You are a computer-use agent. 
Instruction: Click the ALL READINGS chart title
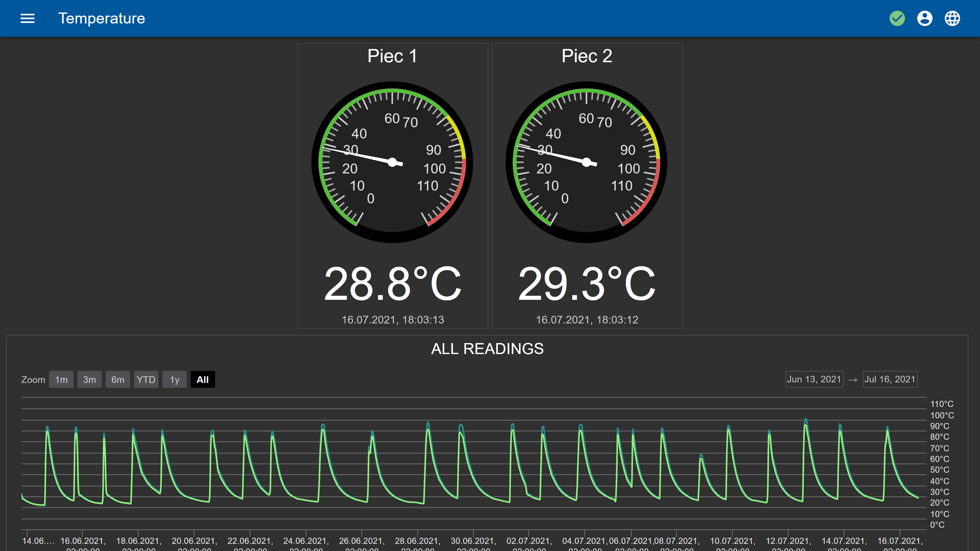coord(487,349)
